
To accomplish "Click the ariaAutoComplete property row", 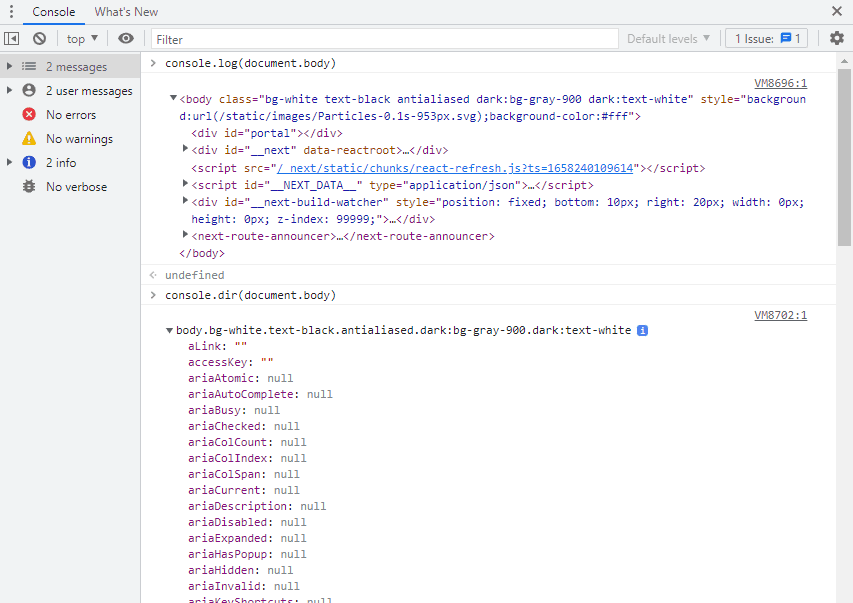I will point(260,394).
